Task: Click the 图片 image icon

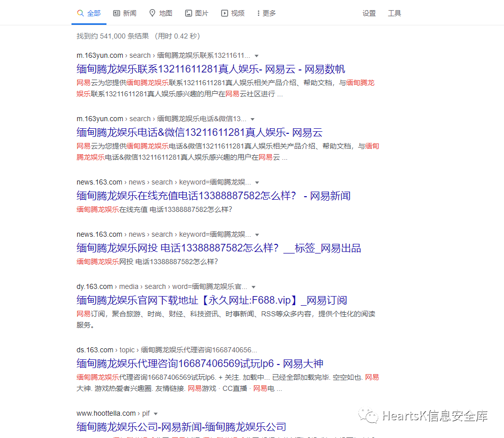Action: coord(189,13)
